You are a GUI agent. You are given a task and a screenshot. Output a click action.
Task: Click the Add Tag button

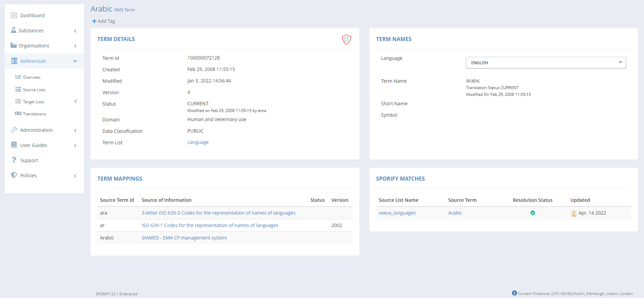[104, 21]
